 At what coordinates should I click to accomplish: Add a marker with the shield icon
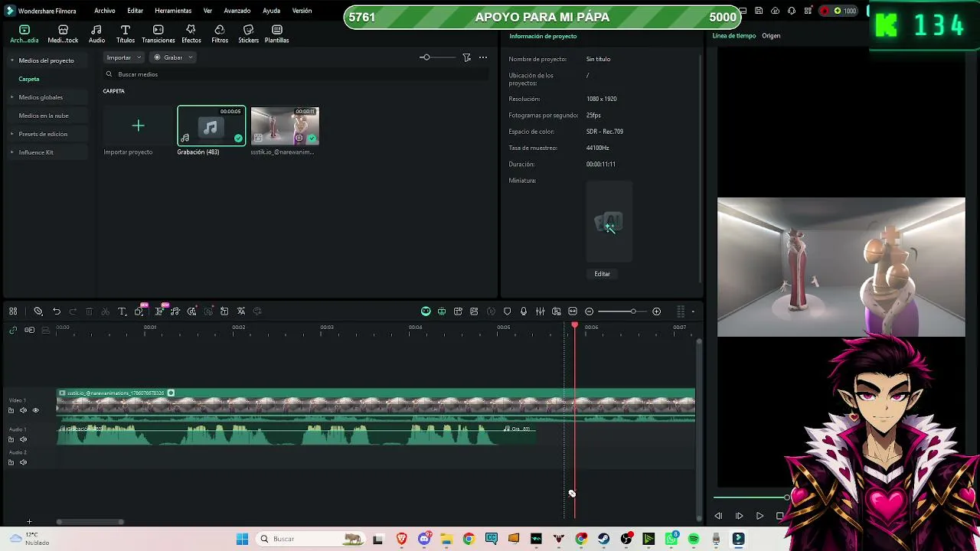[x=507, y=311]
